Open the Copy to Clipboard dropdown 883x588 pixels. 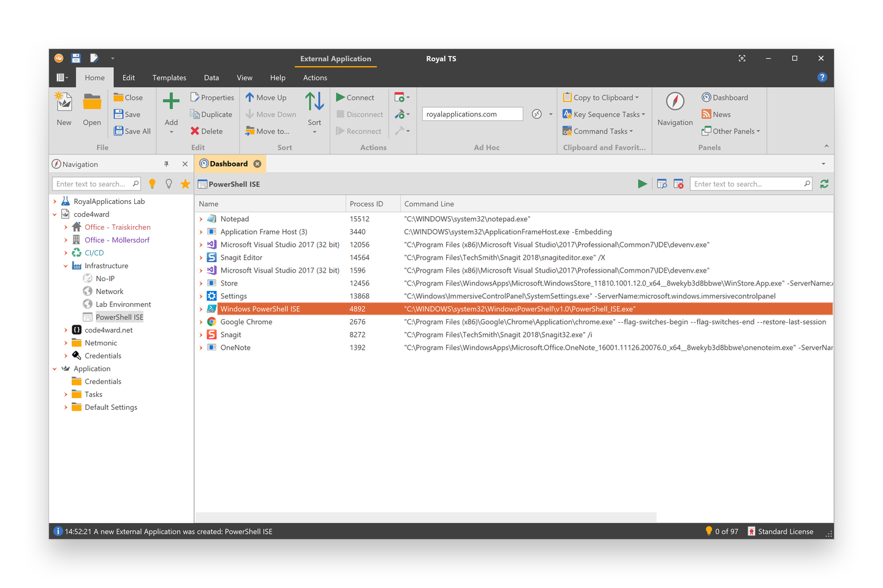(x=603, y=97)
